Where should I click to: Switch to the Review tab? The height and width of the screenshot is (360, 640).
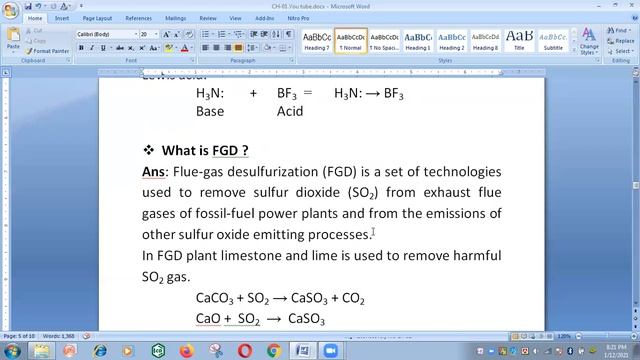point(208,18)
